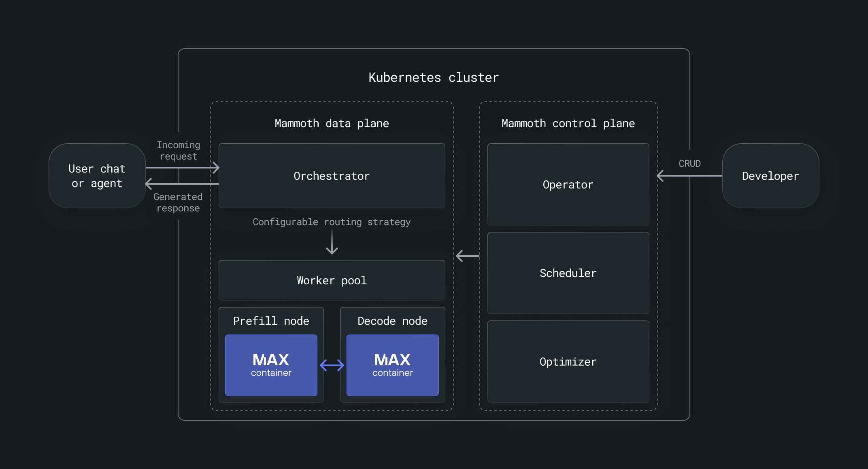This screenshot has height=469, width=868.
Task: Click the Developer node
Action: pyautogui.click(x=770, y=176)
